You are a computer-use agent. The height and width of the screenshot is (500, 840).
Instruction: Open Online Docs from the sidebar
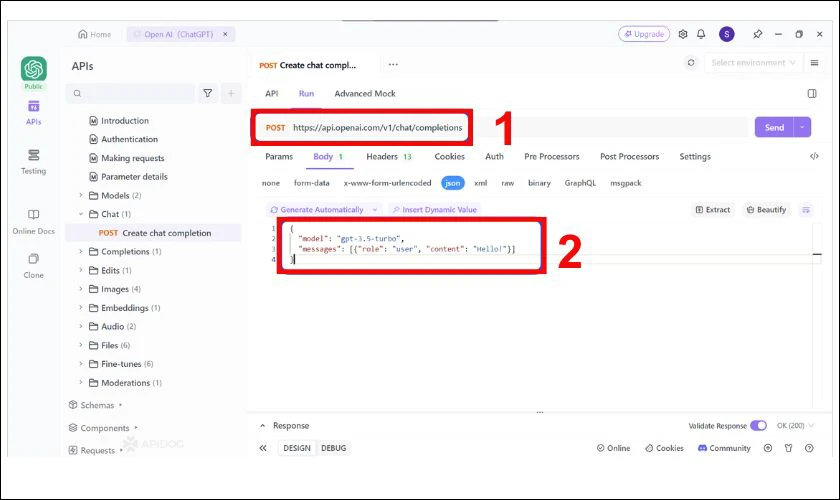coord(34,222)
